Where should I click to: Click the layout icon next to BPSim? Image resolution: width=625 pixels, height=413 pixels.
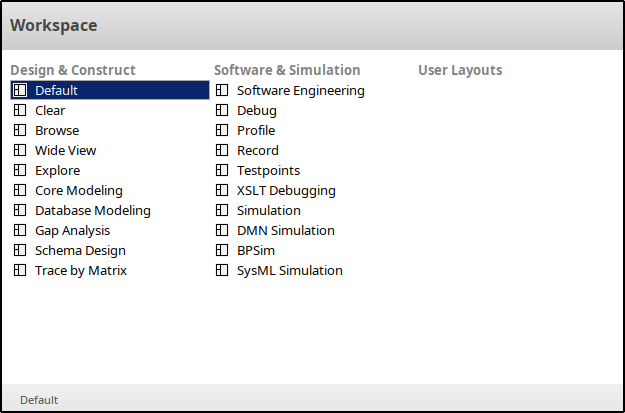tap(222, 250)
